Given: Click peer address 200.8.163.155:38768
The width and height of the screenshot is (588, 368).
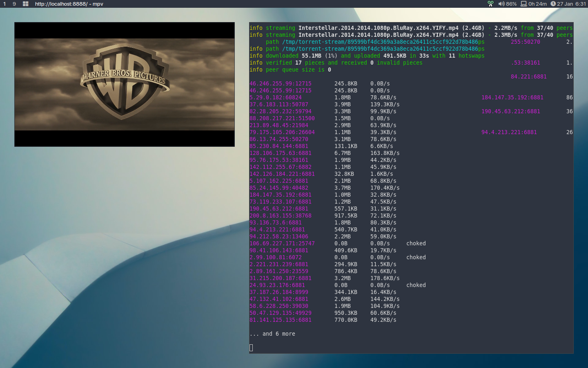Looking at the screenshot, I should [x=281, y=215].
